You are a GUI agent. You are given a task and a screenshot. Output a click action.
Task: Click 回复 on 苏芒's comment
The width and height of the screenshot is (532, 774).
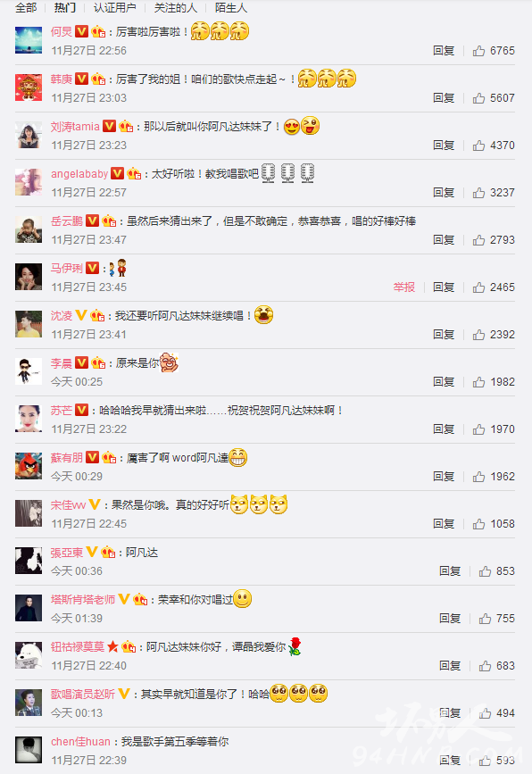(443, 429)
